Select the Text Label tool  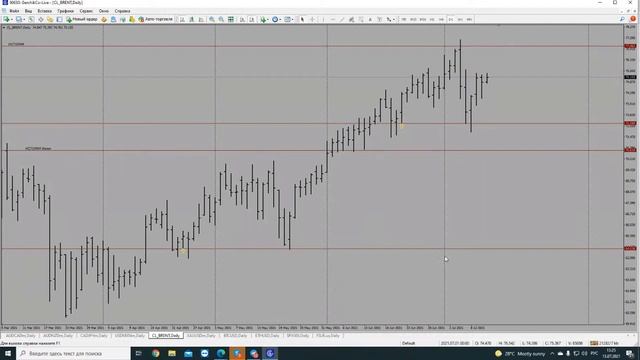(380, 19)
